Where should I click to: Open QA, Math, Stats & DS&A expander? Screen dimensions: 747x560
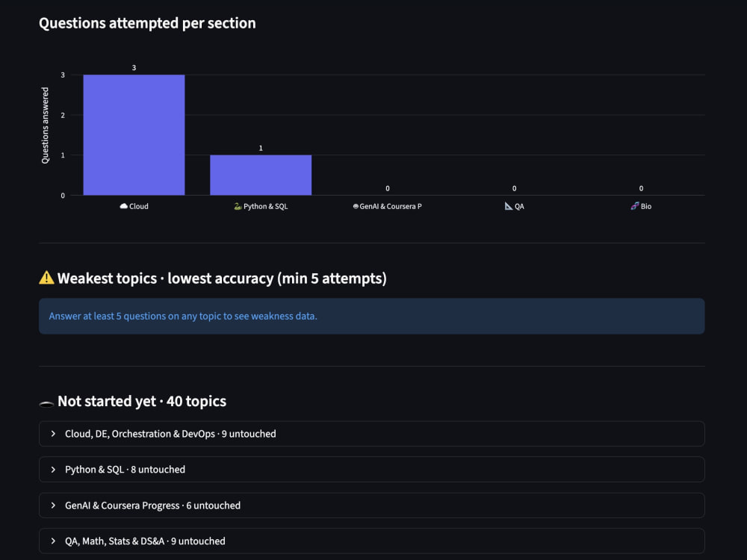[x=371, y=541]
